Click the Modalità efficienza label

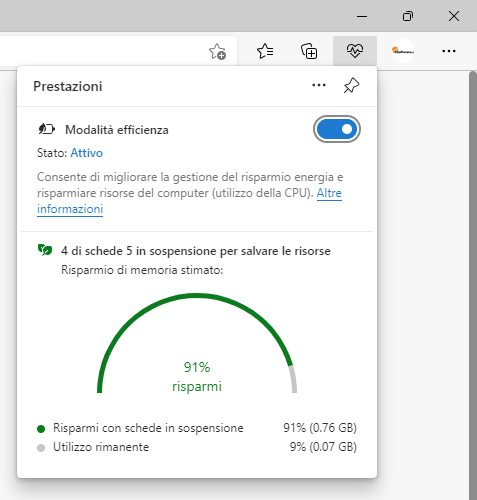117,130
